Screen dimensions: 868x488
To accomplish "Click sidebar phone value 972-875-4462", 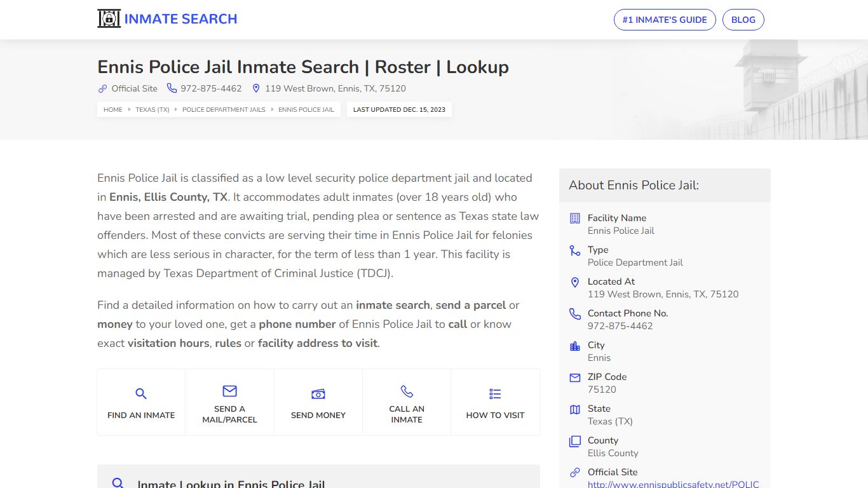I will coord(620,326).
